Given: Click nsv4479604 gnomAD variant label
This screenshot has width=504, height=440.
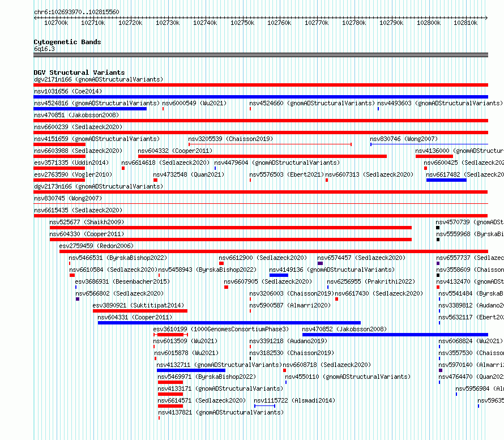Looking at the screenshot, I should pyautogui.click(x=277, y=163).
